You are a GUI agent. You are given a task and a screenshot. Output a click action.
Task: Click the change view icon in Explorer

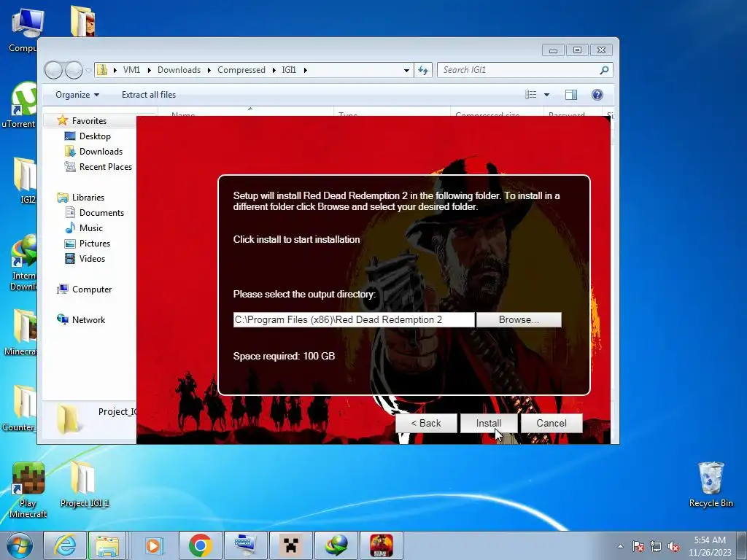[x=531, y=95]
